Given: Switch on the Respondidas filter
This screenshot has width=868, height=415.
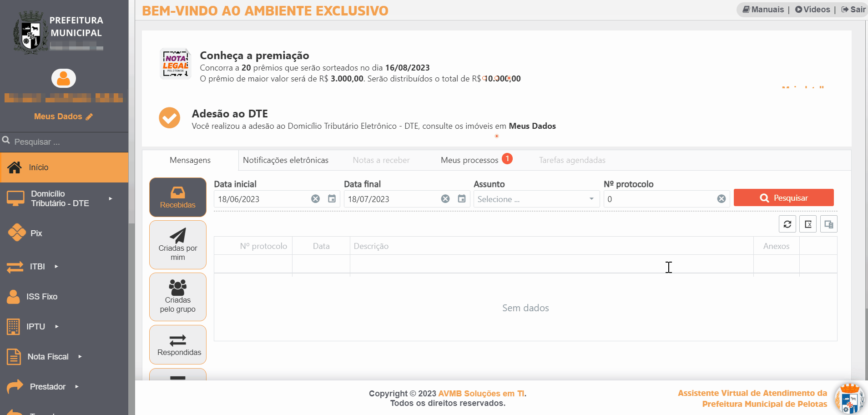Looking at the screenshot, I should click(x=177, y=344).
